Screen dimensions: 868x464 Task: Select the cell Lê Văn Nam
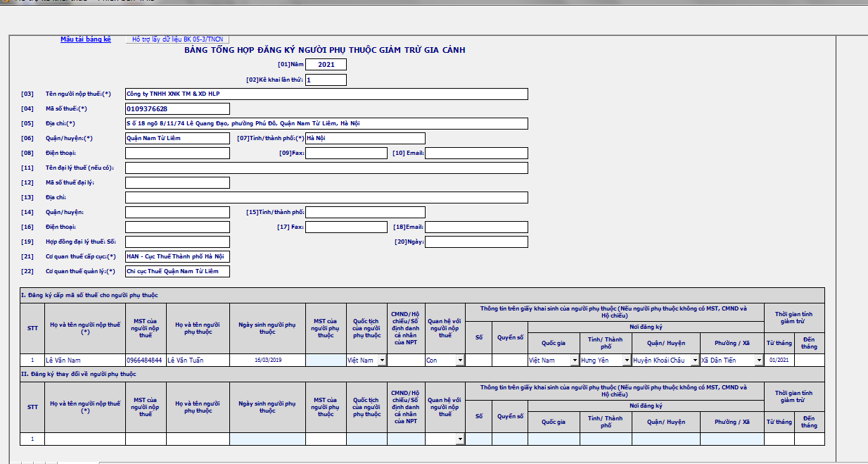[x=85, y=360]
